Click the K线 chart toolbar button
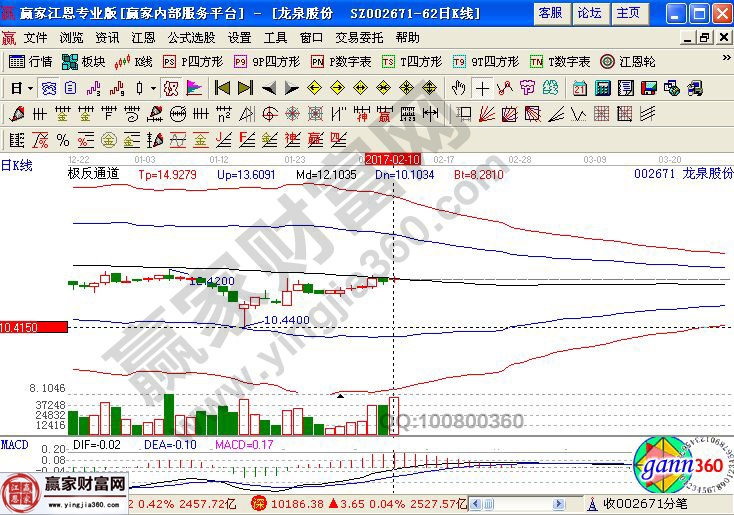 137,61
